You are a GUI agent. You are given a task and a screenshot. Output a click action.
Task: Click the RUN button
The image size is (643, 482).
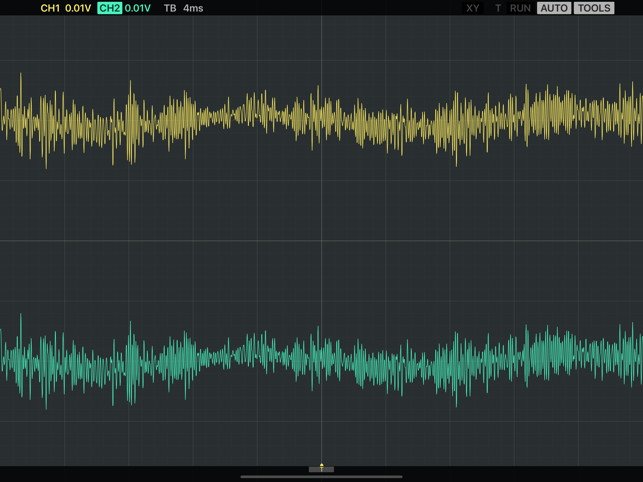point(520,8)
